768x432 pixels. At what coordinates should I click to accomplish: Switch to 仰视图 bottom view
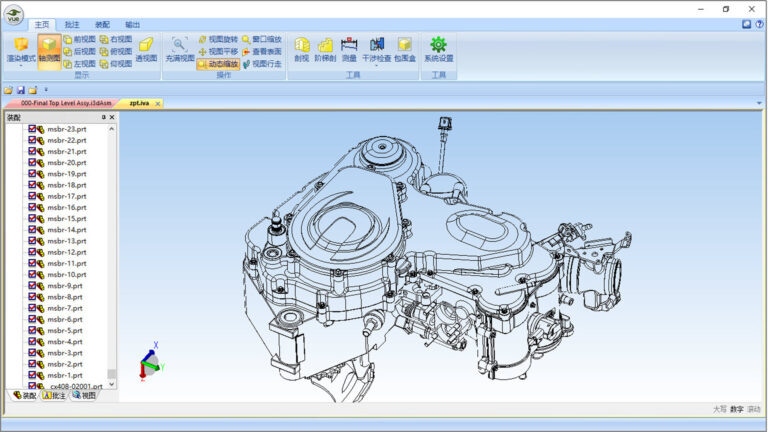[116, 64]
